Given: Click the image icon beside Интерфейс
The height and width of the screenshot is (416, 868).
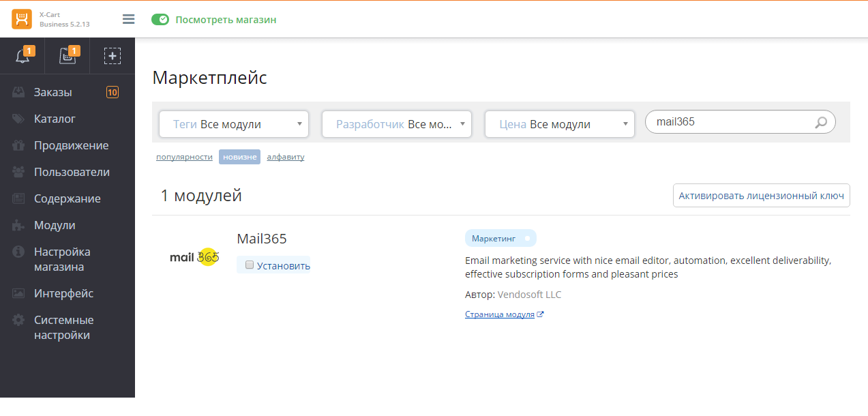Looking at the screenshot, I should click(x=18, y=293).
